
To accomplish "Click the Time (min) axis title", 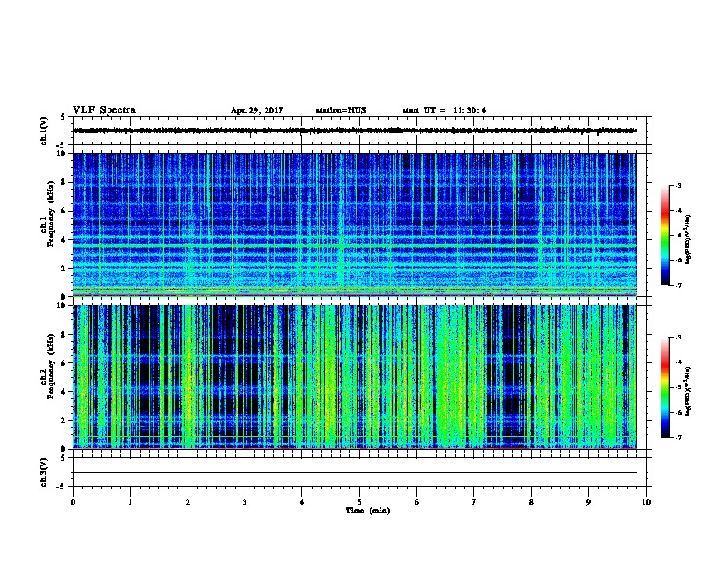I will coord(368,511).
